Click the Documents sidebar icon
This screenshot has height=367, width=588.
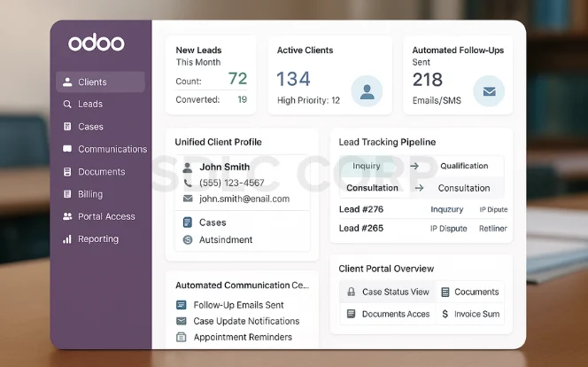(67, 171)
